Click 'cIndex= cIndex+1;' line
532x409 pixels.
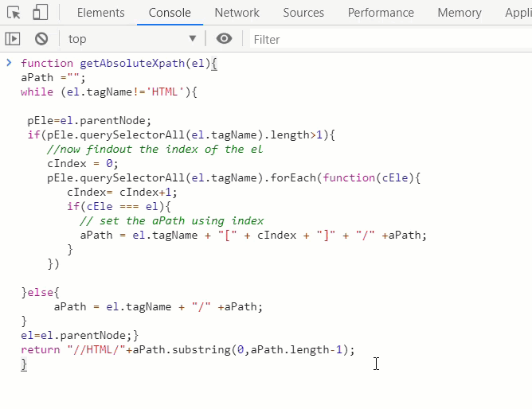(122, 192)
